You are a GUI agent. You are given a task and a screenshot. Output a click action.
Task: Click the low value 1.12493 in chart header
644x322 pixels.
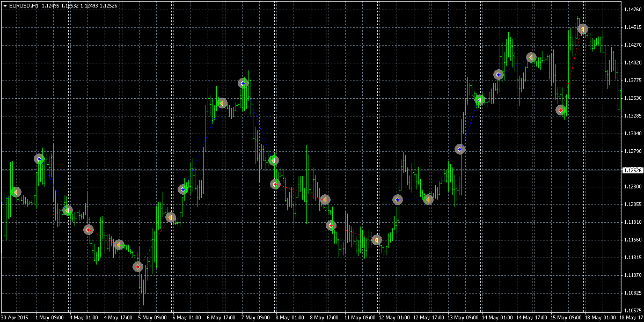90,5
